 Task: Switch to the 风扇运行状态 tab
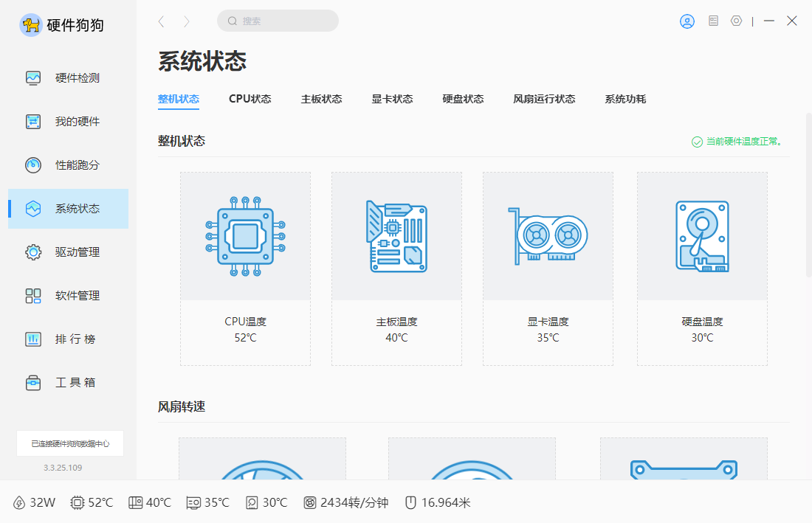point(544,99)
